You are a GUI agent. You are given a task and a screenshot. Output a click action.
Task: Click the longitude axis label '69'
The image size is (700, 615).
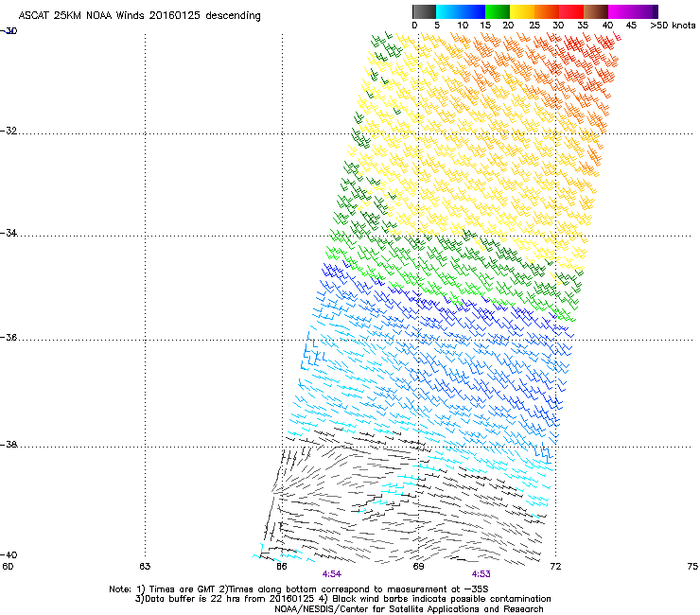[x=418, y=567]
